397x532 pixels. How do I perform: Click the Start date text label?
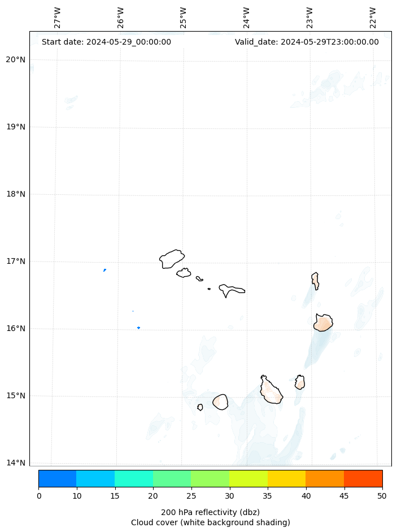coord(106,42)
